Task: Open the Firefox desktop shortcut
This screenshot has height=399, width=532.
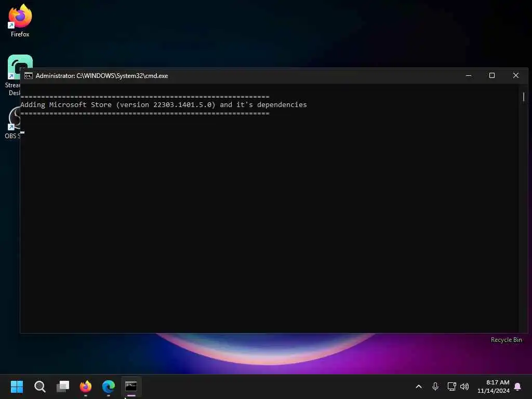Action: 20,20
